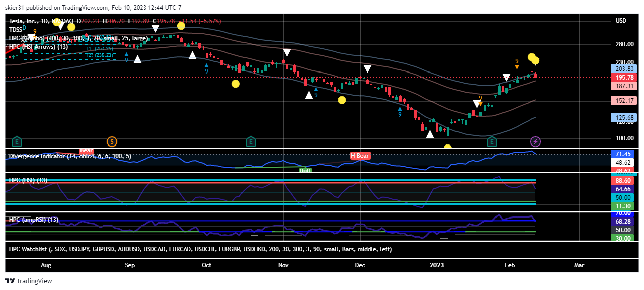Click the earnings E icon below mid-October candles

click(250, 141)
